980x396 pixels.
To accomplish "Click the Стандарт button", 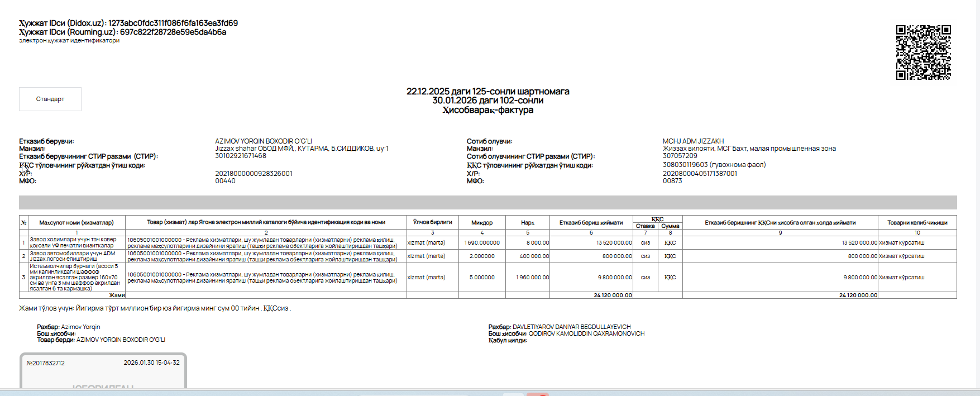I will click(50, 99).
